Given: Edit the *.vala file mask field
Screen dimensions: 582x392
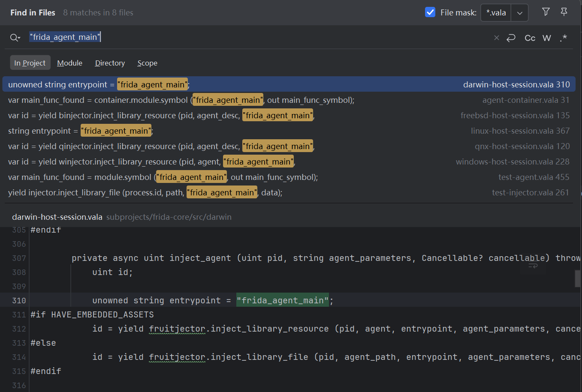Looking at the screenshot, I should [x=496, y=13].
